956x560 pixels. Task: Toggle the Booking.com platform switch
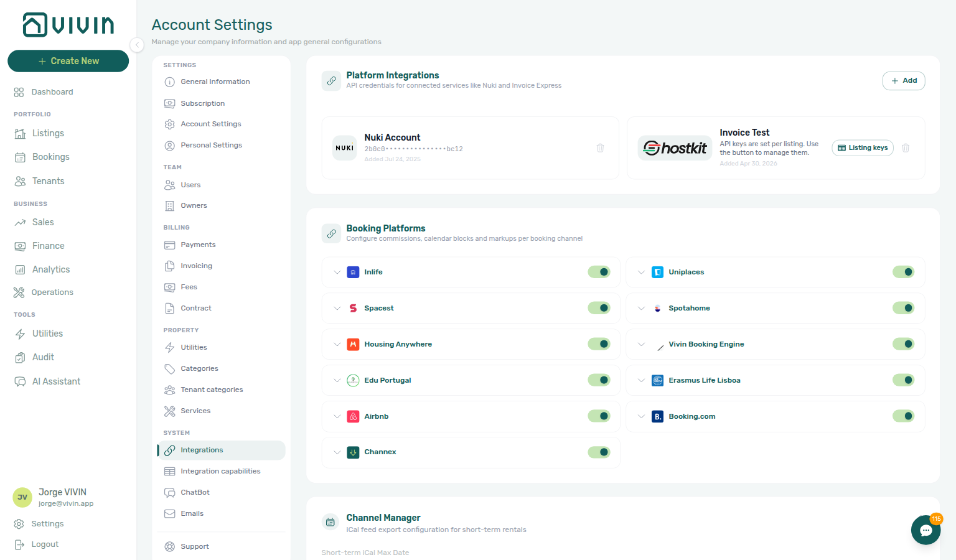903,416
